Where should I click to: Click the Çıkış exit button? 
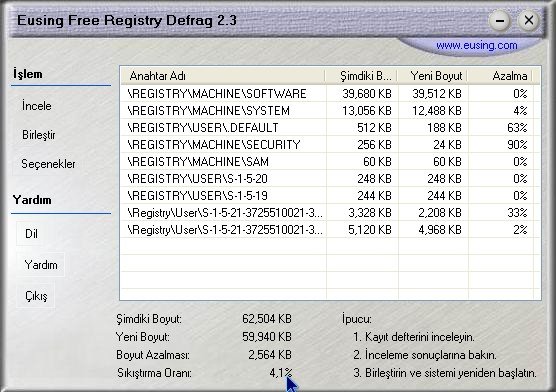click(36, 296)
